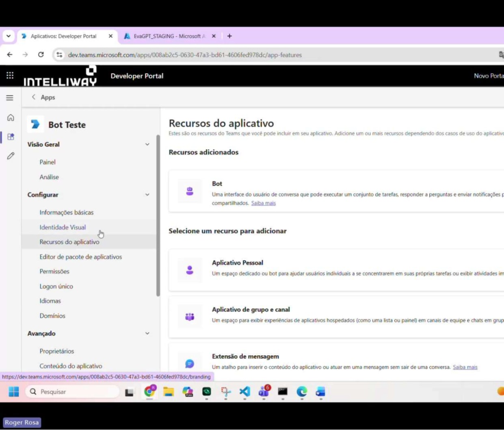Select the Aplicativo Pessoal card title
504x430 pixels.
coord(238,263)
